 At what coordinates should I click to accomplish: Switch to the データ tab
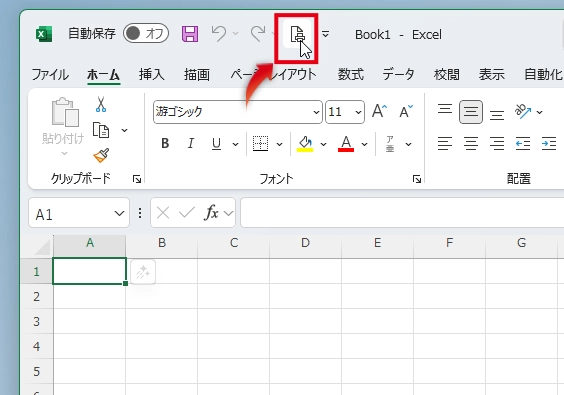(398, 74)
